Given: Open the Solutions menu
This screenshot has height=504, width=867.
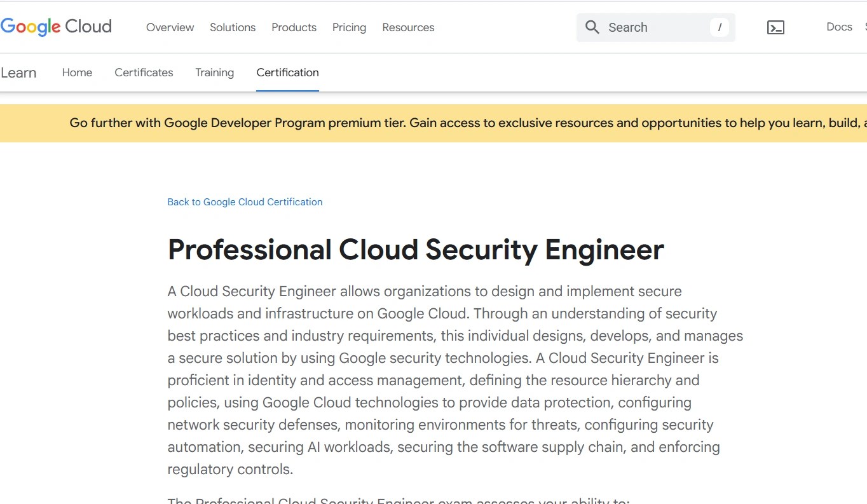Looking at the screenshot, I should (x=233, y=27).
